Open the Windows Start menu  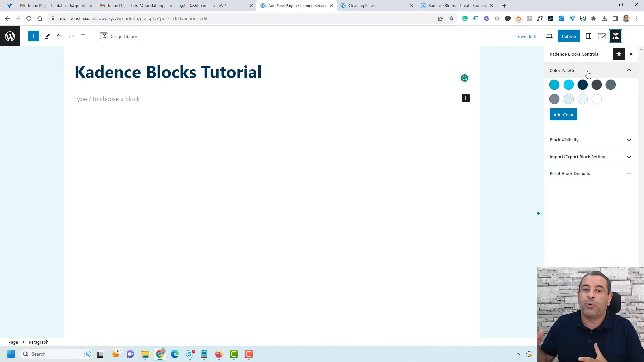point(11,354)
